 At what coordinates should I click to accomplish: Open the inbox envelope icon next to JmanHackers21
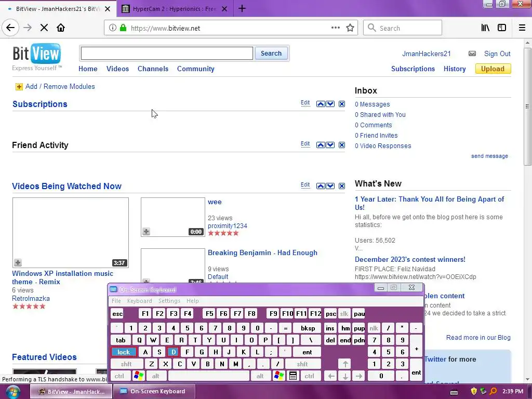click(472, 54)
